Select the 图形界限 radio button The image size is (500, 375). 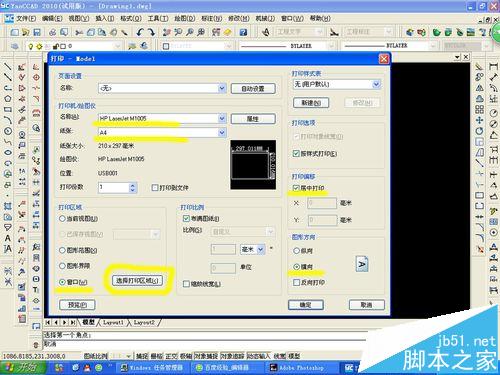62,266
